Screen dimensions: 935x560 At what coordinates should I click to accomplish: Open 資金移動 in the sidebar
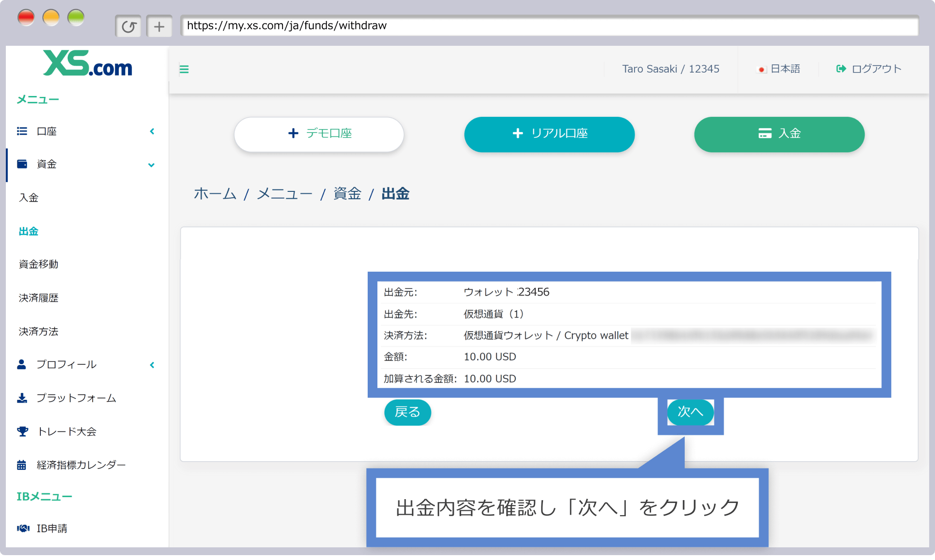pyautogui.click(x=38, y=264)
